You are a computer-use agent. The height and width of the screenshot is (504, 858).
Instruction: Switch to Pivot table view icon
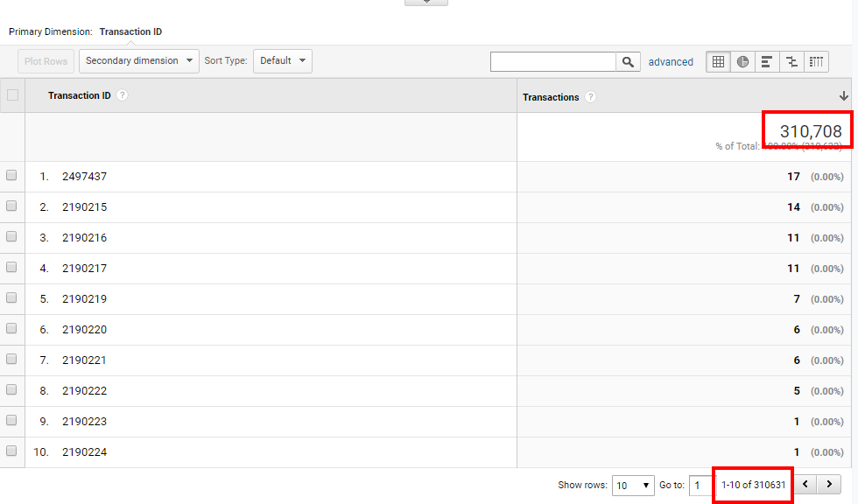tap(816, 62)
